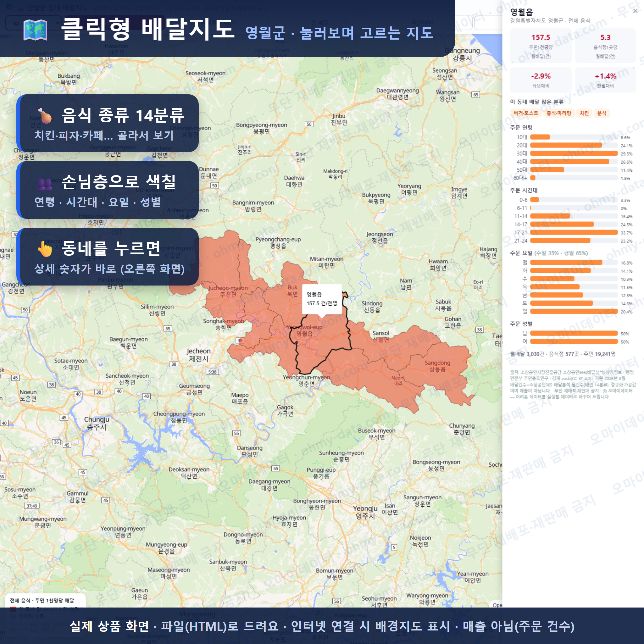Click the 일 weekday bar showing 20.4%
This screenshot has width=644, height=644.
(574, 311)
